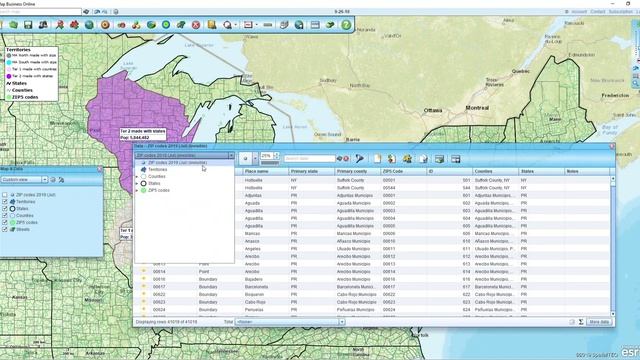Click the gray ruler measure icon
Viewport: 640px width, 360px height.
[x=268, y=25]
